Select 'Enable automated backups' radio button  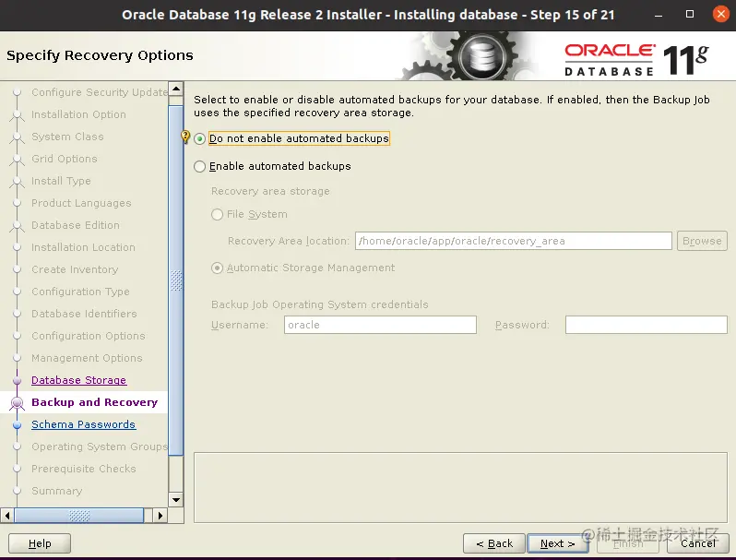(200, 166)
